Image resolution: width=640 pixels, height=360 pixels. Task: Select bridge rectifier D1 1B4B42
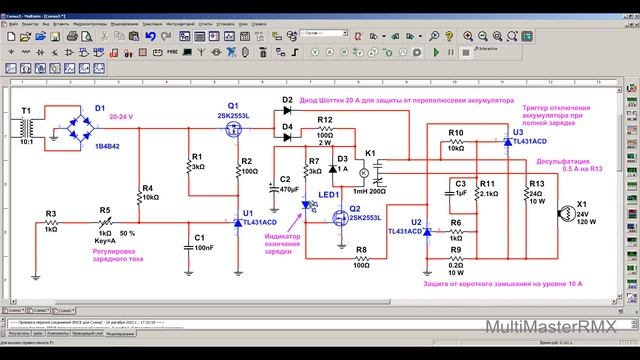point(80,128)
